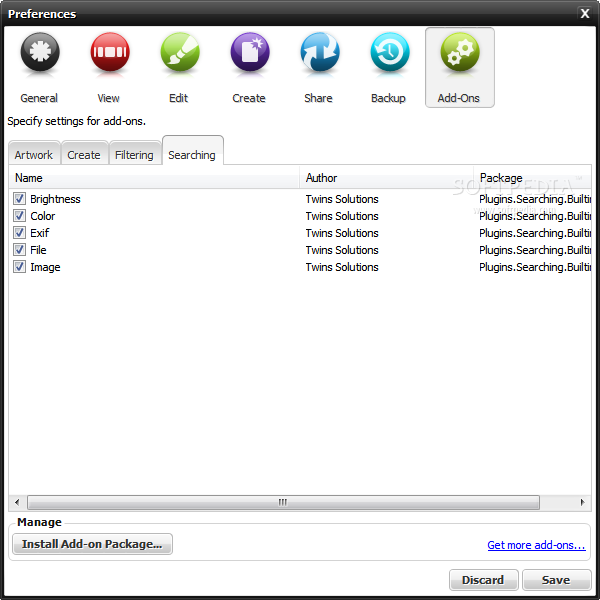Open the Create preferences section

[249, 68]
